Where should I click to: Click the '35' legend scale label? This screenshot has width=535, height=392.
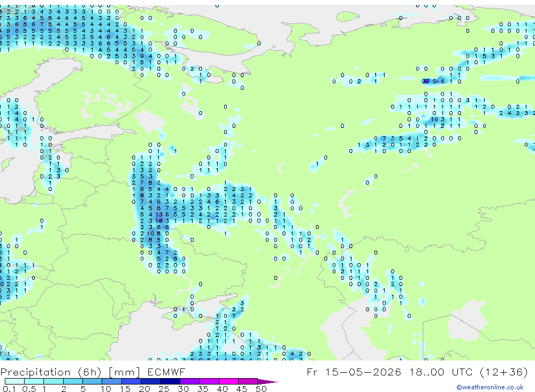coord(203,389)
